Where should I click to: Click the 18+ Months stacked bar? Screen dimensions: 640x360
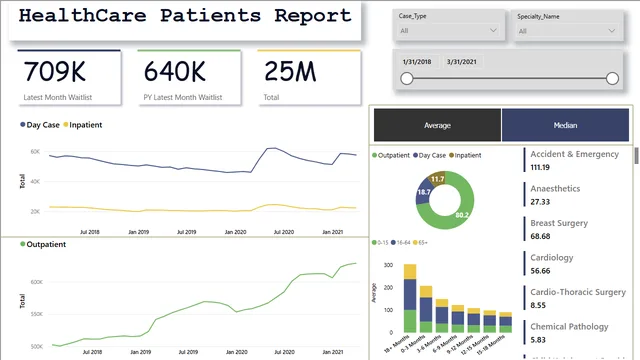(410, 298)
